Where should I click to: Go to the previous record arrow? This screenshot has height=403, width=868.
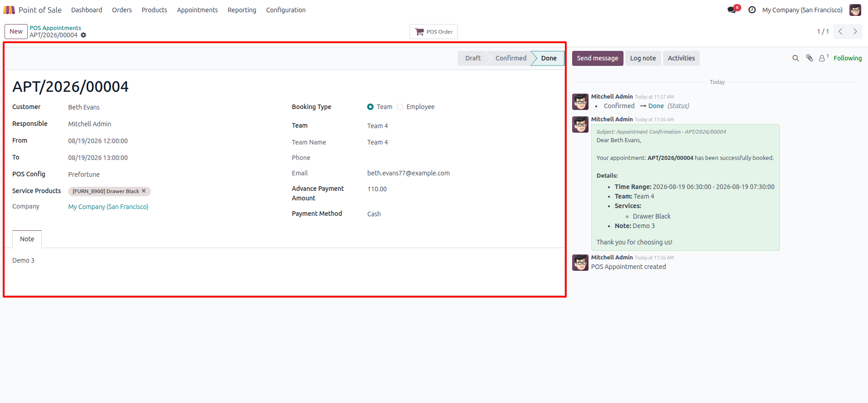(841, 31)
